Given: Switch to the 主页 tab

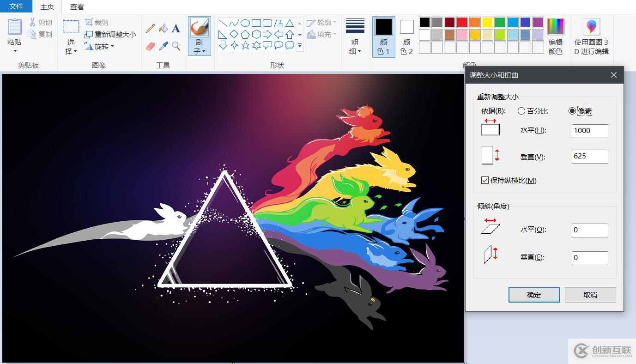Looking at the screenshot, I should coord(47,7).
